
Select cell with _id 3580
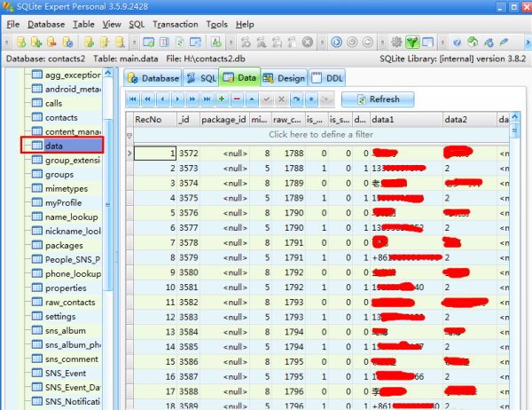tap(188, 272)
